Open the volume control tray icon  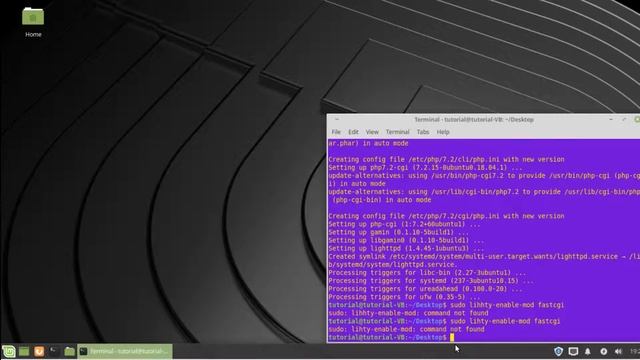pos(618,351)
